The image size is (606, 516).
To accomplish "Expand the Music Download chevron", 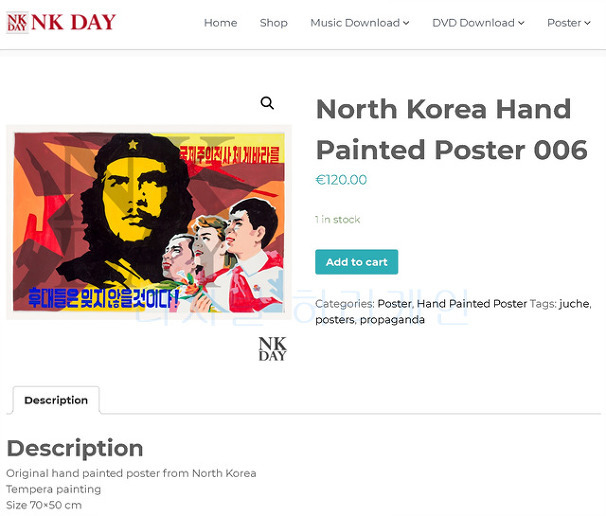I will tap(406, 23).
